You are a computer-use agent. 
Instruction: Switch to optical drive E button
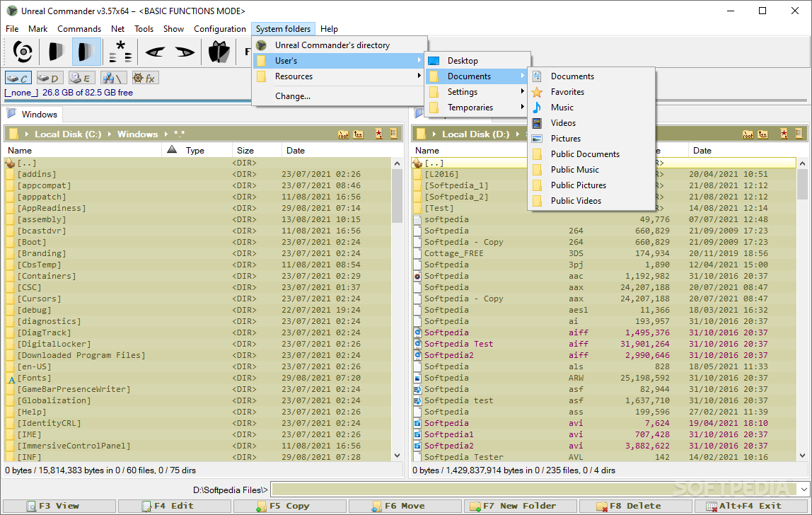tap(82, 79)
